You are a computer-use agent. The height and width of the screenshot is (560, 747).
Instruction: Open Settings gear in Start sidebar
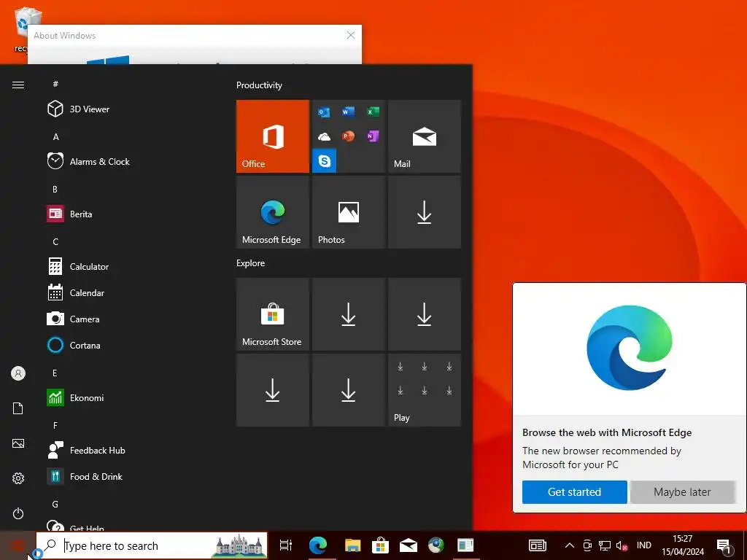pos(18,478)
